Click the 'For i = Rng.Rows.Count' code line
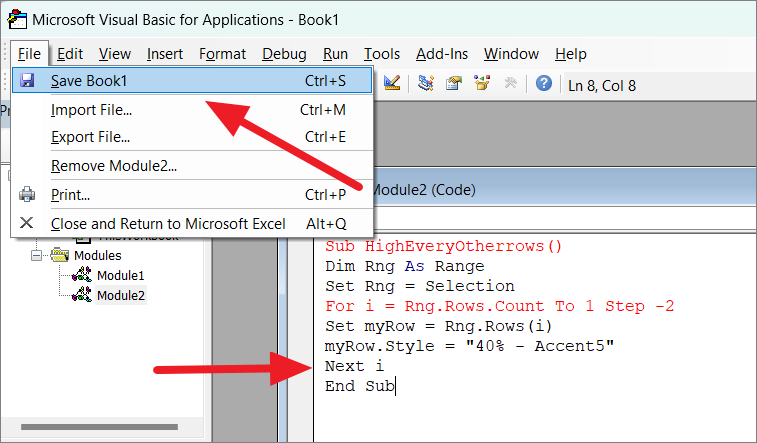This screenshot has width=757, height=443. click(500, 306)
